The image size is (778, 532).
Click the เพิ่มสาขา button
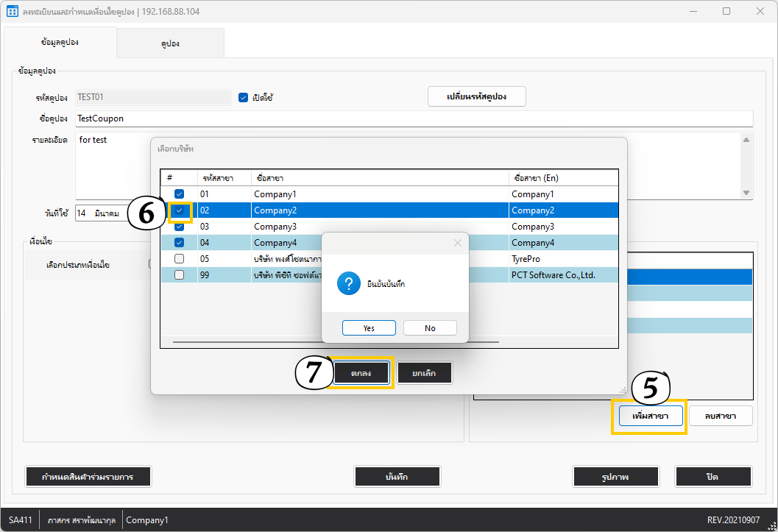click(650, 416)
